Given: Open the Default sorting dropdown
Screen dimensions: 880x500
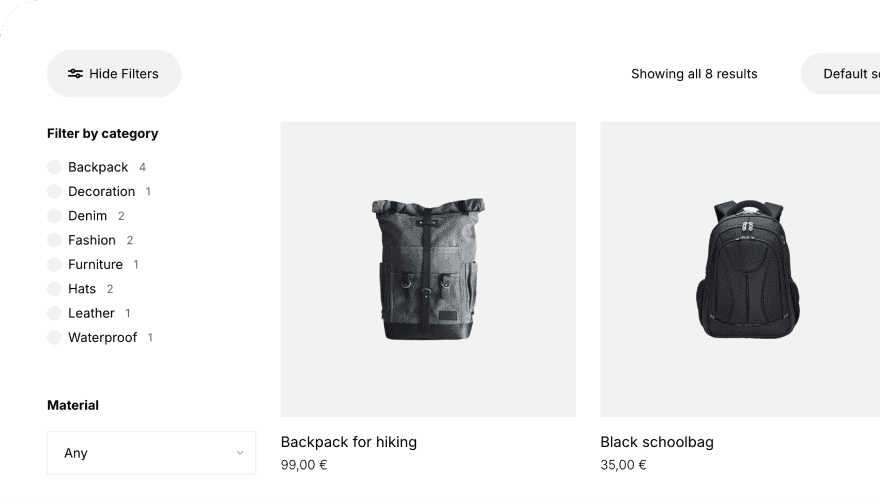Looking at the screenshot, I should pyautogui.click(x=845, y=74).
